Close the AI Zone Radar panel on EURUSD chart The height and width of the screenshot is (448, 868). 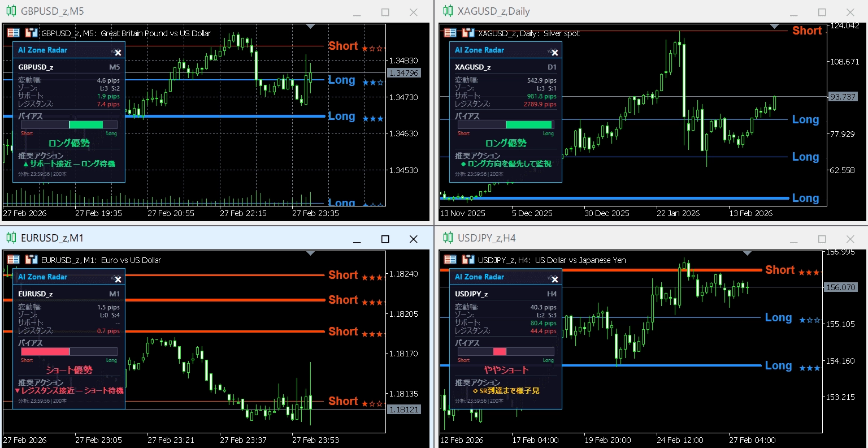tap(118, 279)
